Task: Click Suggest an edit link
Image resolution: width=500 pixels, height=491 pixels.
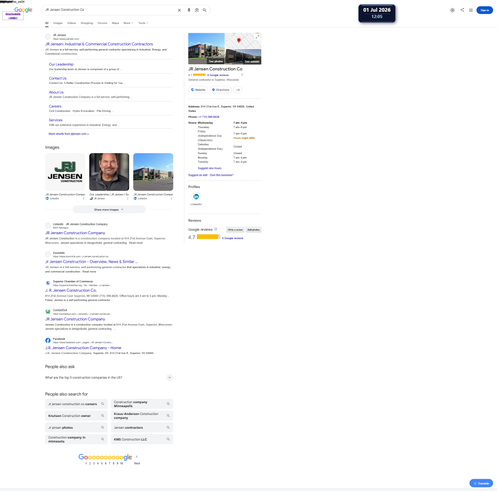Action: (x=198, y=175)
